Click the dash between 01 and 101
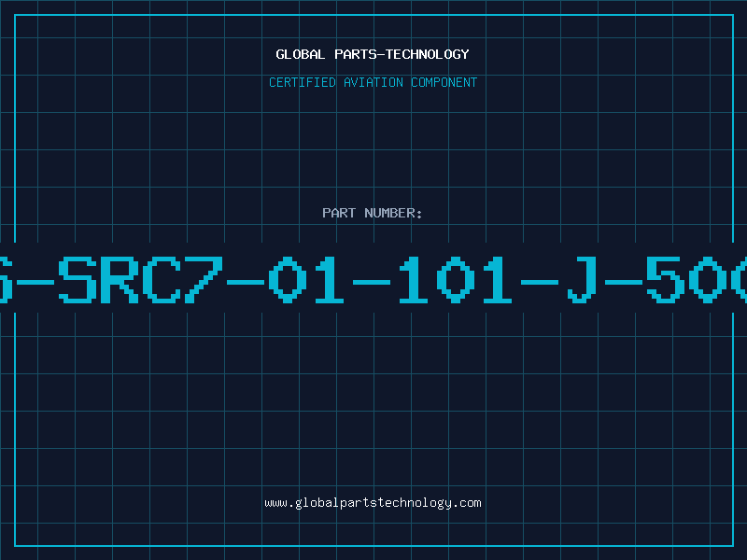The height and width of the screenshot is (560, 747). [372, 282]
